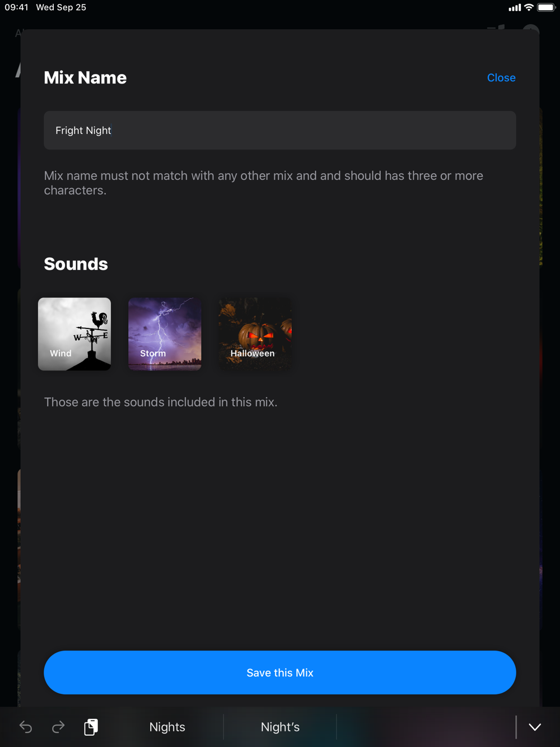The height and width of the screenshot is (747, 560).
Task: Close the Mix Name dialog
Action: 501,78
